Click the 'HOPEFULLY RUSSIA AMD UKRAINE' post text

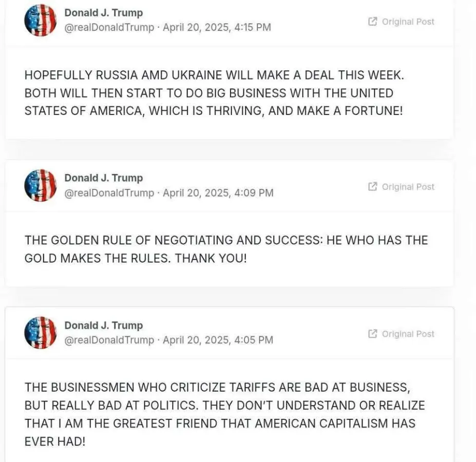(214, 93)
